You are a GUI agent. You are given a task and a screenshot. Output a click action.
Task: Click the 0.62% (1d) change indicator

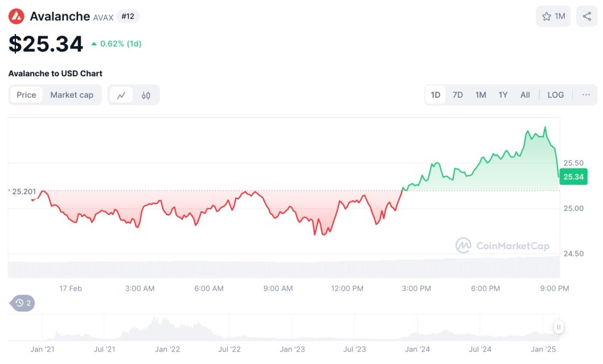click(116, 44)
